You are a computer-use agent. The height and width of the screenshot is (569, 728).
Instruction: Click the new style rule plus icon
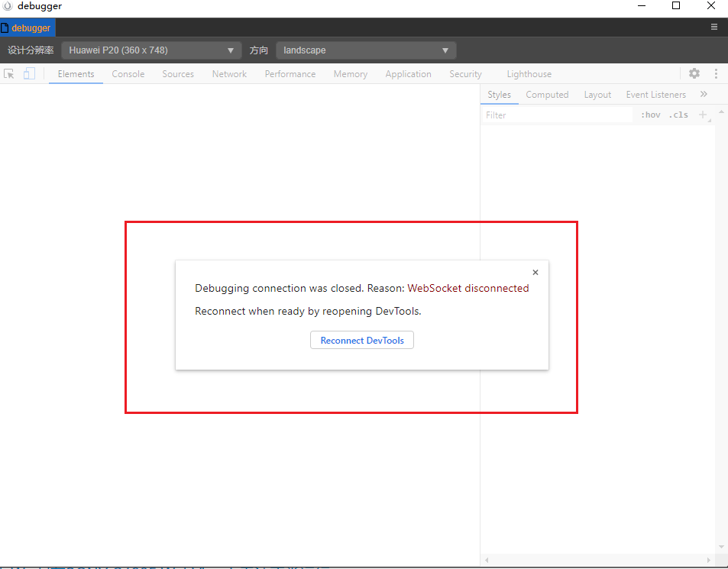click(x=703, y=115)
